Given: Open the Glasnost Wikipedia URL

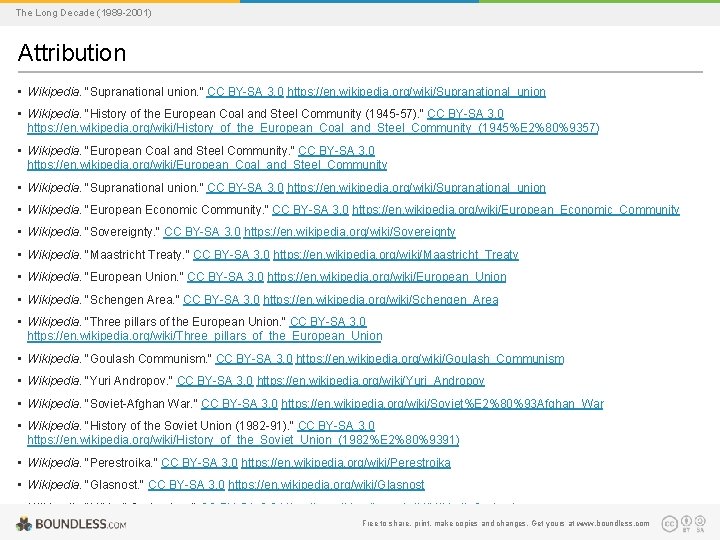Looking at the screenshot, I should (x=326, y=485).
